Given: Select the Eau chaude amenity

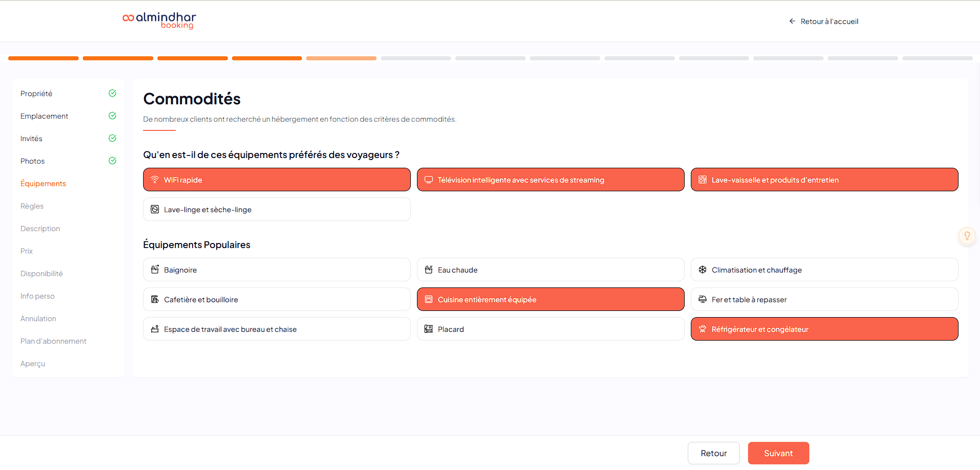Looking at the screenshot, I should coord(550,270).
